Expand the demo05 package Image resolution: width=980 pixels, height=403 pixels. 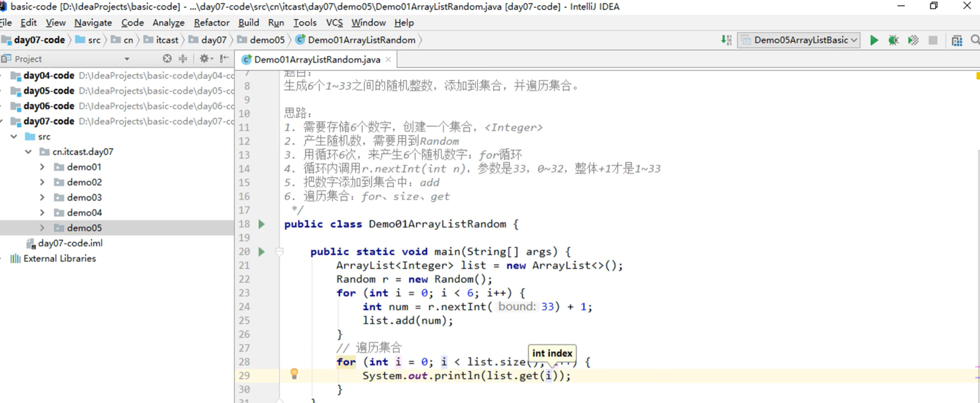[42, 228]
